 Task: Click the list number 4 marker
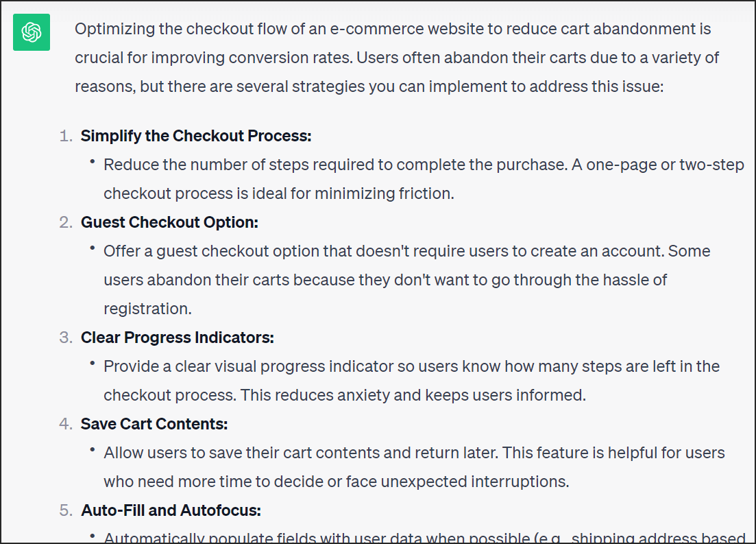(x=66, y=424)
